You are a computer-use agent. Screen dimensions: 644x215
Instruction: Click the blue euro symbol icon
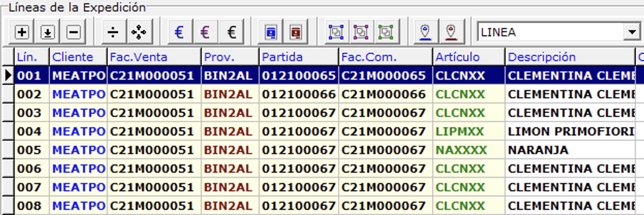click(x=179, y=33)
